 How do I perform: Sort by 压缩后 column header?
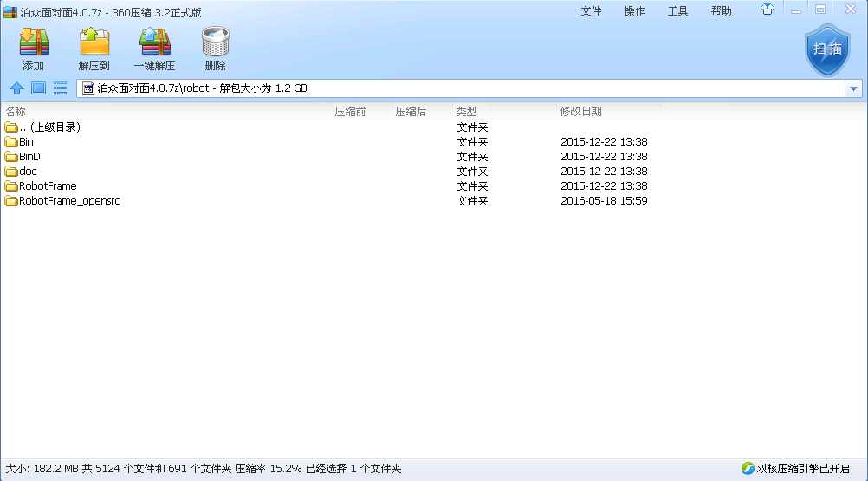point(411,111)
